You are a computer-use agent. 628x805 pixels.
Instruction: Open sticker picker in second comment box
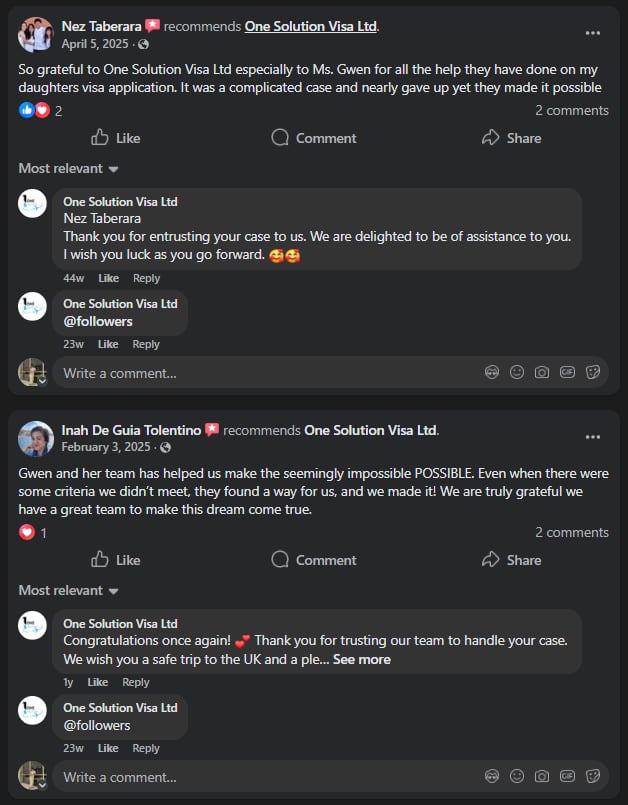coord(592,776)
